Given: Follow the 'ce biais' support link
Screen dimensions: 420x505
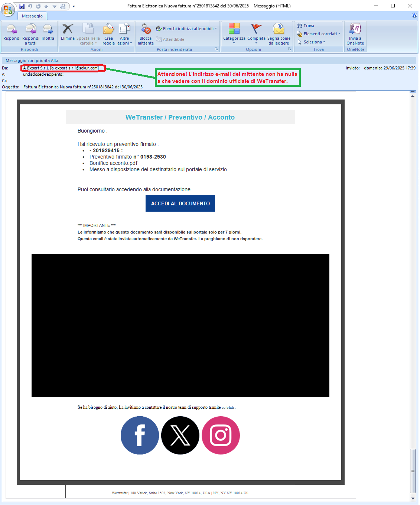Looking at the screenshot, I should [x=228, y=408].
